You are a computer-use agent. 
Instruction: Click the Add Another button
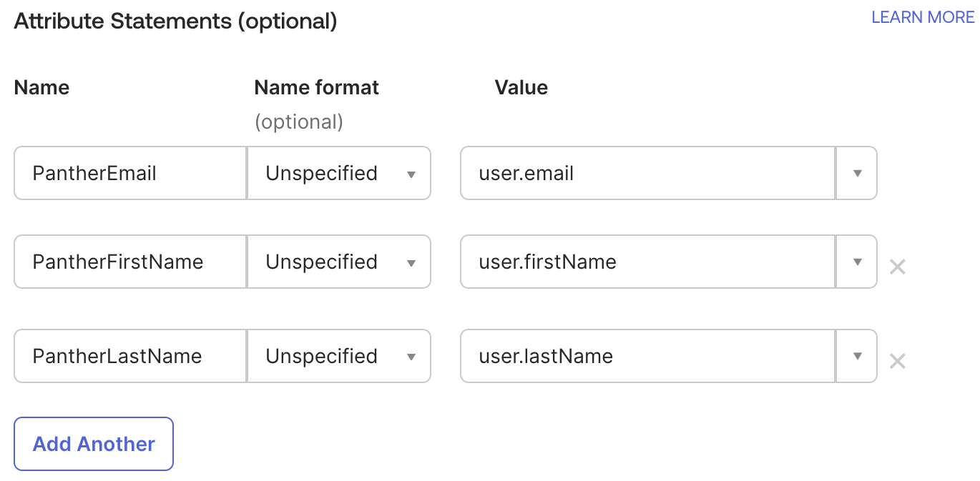(x=93, y=443)
